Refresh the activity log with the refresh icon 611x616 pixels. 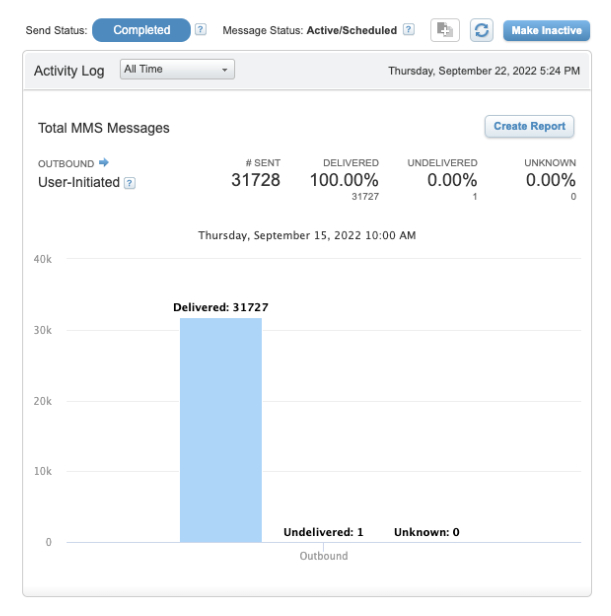coord(481,31)
